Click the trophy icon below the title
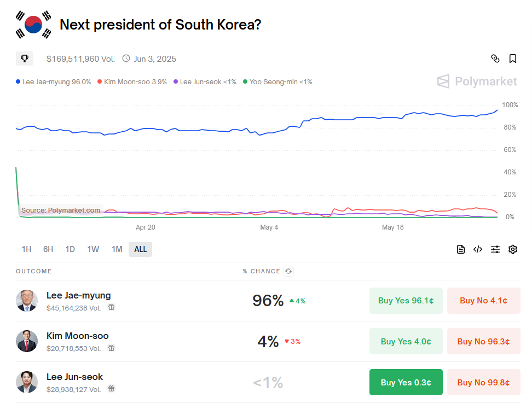532x404 pixels. 25,58
